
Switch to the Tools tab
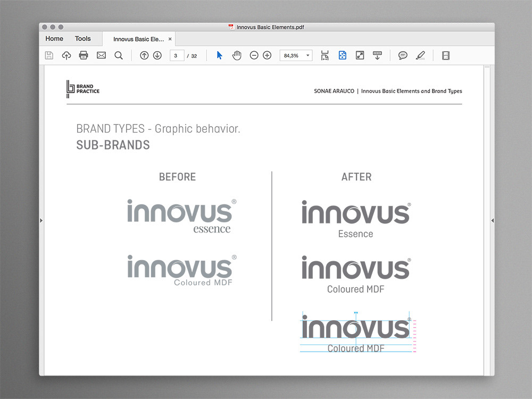coord(83,39)
